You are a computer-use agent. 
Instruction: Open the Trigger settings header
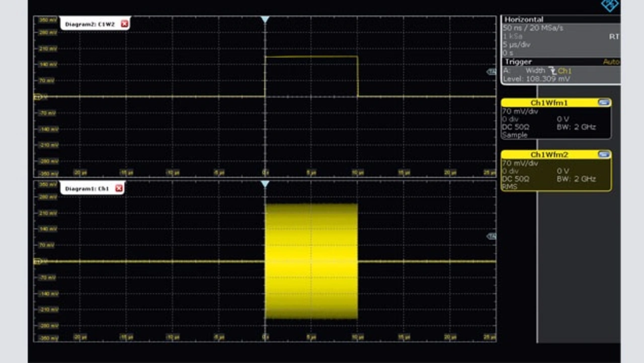pos(518,62)
